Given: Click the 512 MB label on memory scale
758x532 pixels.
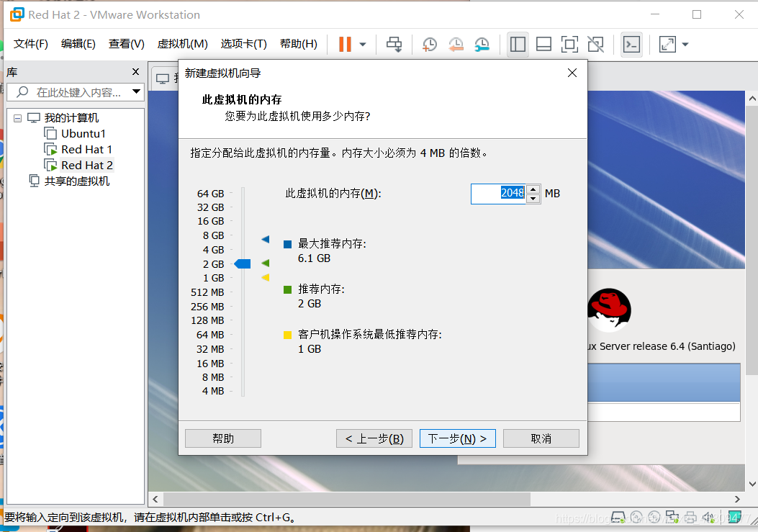Looking at the screenshot, I should (x=207, y=292).
